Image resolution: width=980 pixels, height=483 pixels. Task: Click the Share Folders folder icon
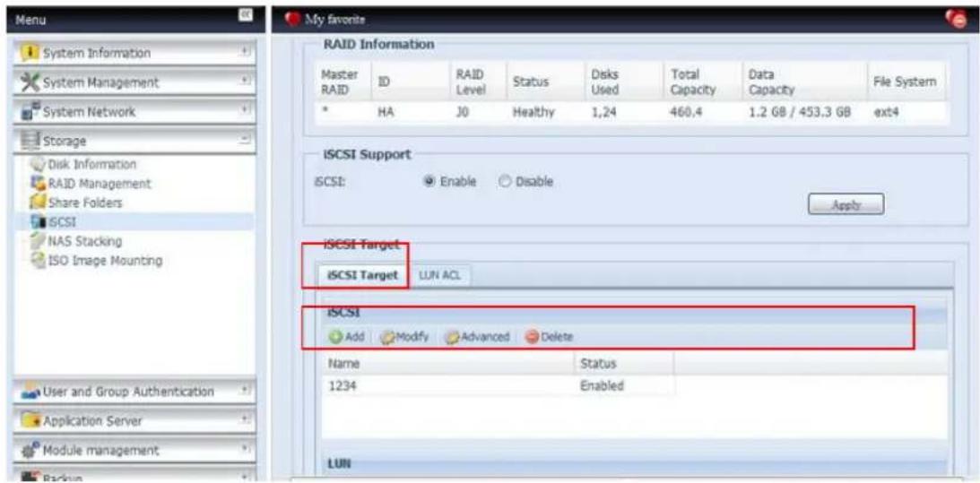(38, 203)
